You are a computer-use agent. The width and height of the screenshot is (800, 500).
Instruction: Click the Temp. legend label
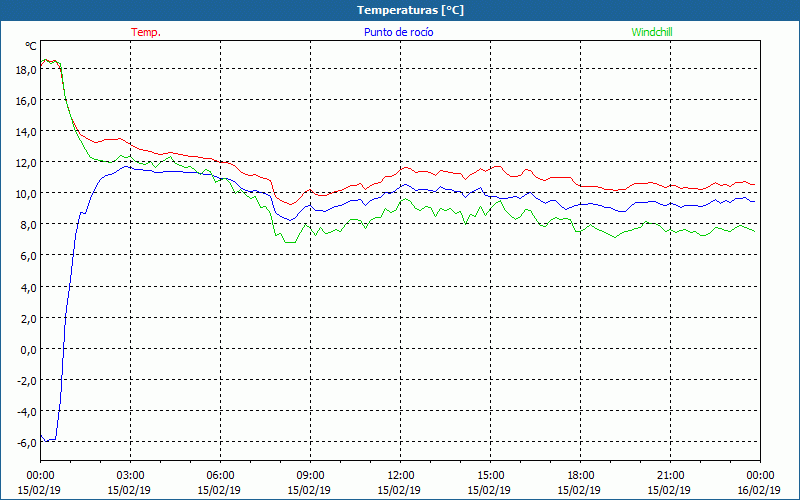coord(146,32)
